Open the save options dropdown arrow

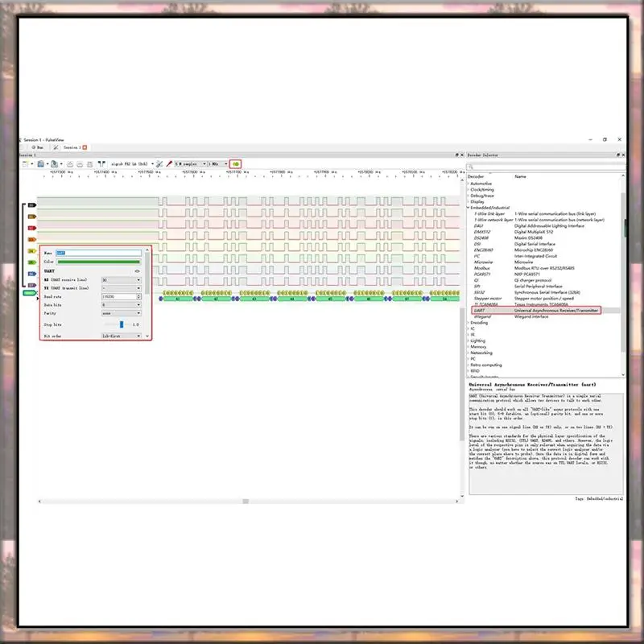click(x=61, y=164)
